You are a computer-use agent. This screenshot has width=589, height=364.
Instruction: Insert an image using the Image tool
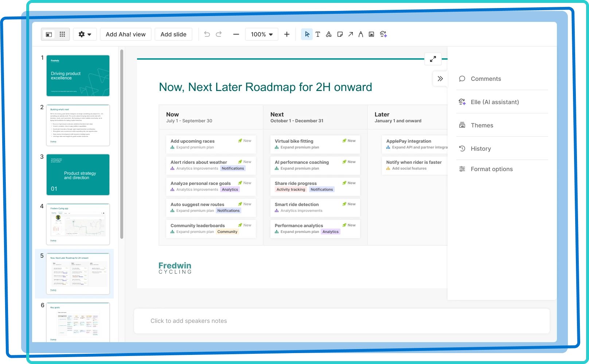(x=371, y=34)
